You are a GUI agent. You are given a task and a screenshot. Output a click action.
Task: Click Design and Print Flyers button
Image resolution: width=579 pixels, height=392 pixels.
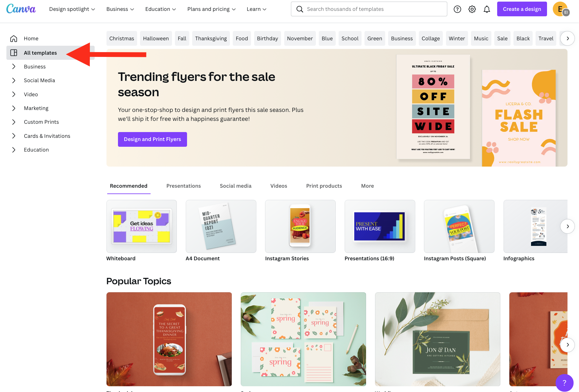(x=153, y=139)
